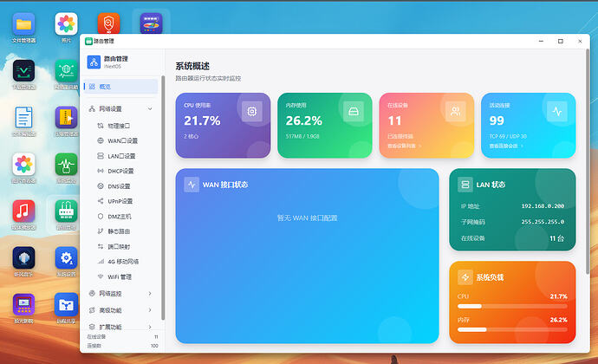Click the 查看设备列表 link on the 在线设备 card
This screenshot has height=364, width=598.
point(404,146)
